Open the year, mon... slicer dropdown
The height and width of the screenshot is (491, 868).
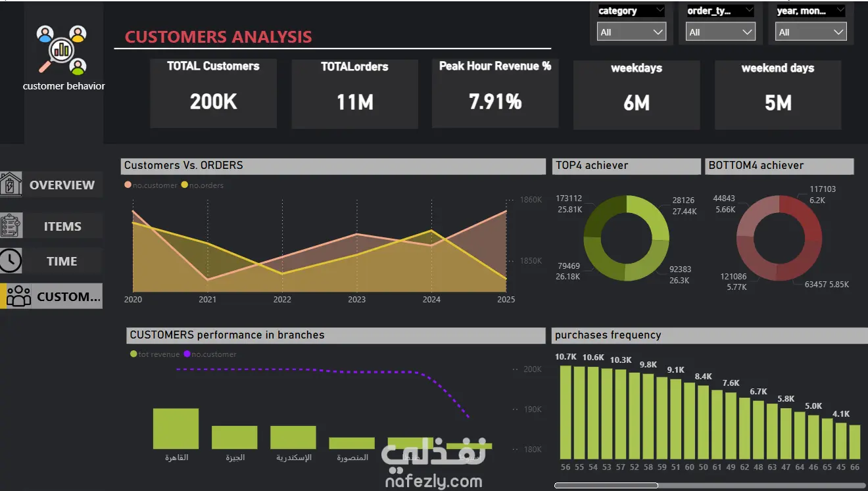click(811, 32)
